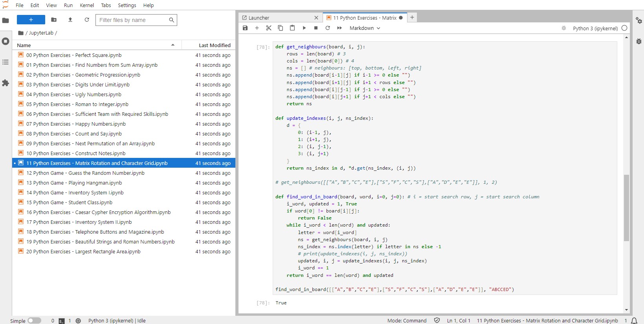Viewport: 644px width, 324px height.
Task: Create a new folder
Action: [x=54, y=20]
